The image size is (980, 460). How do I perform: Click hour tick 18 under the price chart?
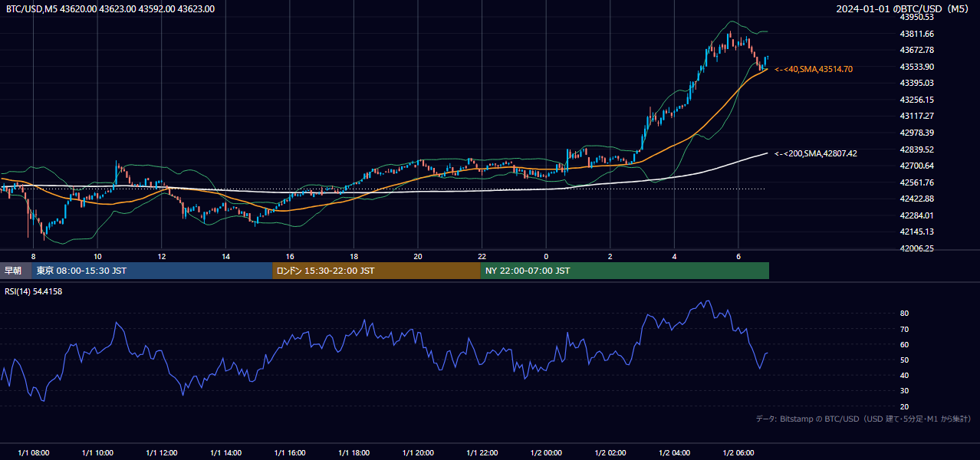click(x=354, y=256)
